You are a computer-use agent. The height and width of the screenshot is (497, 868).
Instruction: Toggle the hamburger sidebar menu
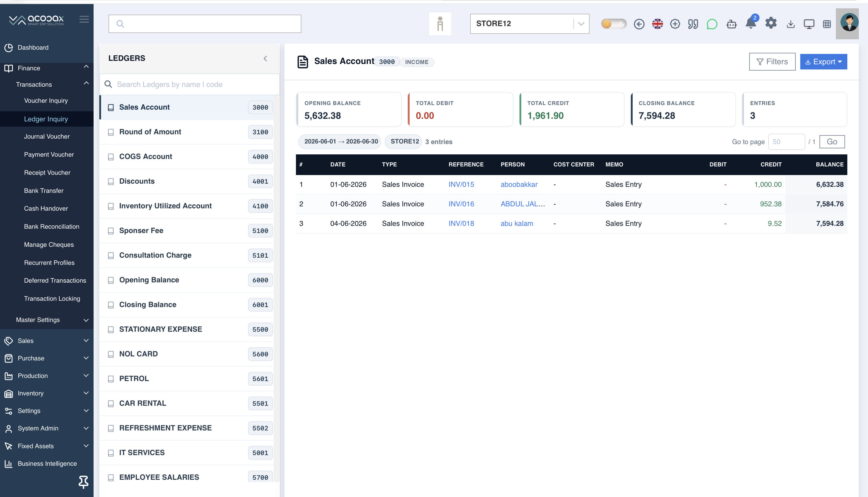click(84, 19)
